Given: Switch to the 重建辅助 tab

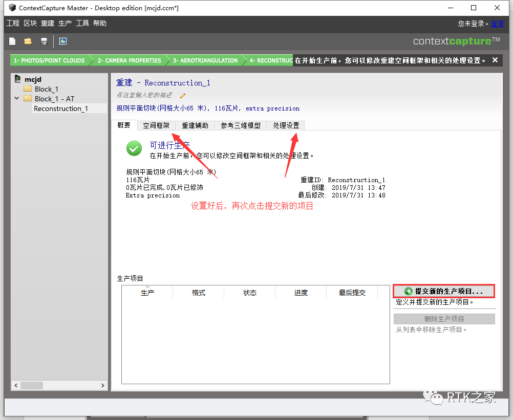Looking at the screenshot, I should click(x=195, y=125).
